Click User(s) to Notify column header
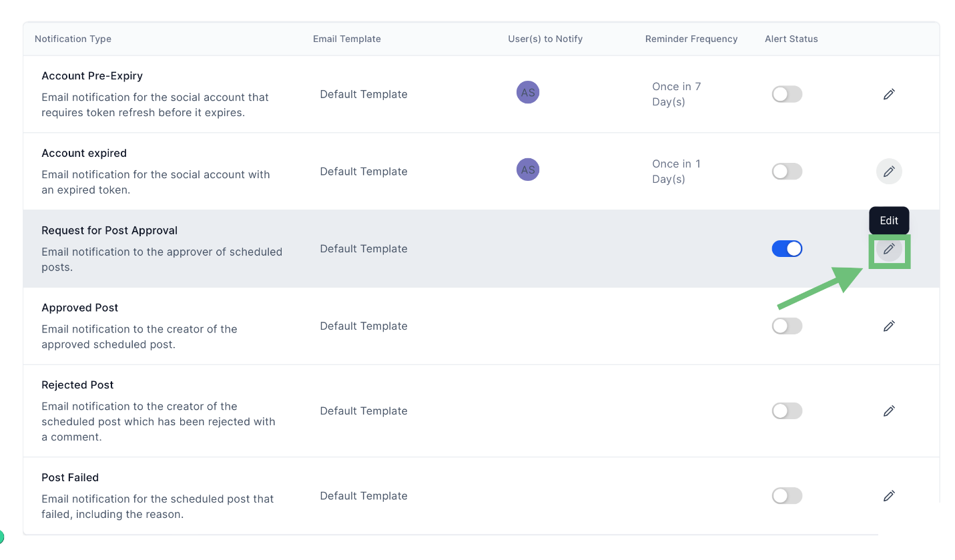 pos(545,39)
